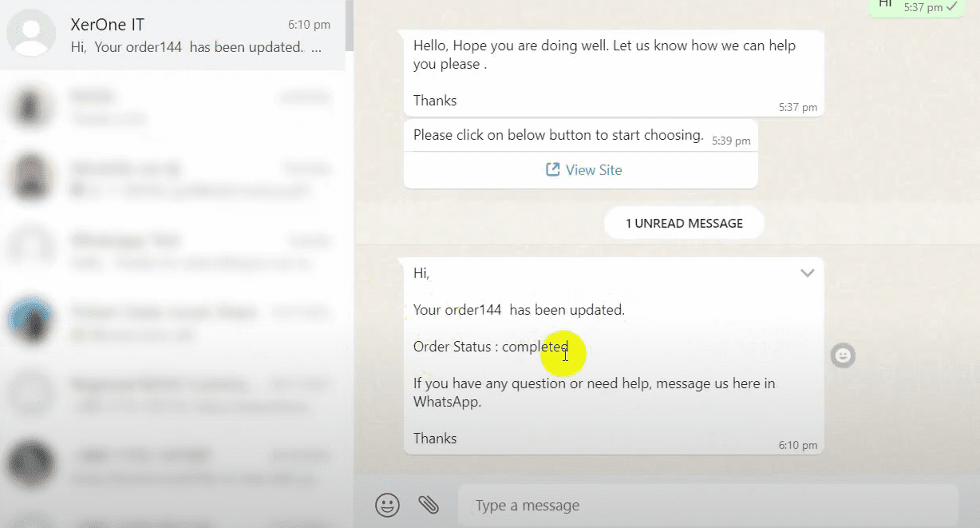The image size is (980, 528).
Task: Open blurred chat with blue landscape avatar
Action: [x=31, y=320]
